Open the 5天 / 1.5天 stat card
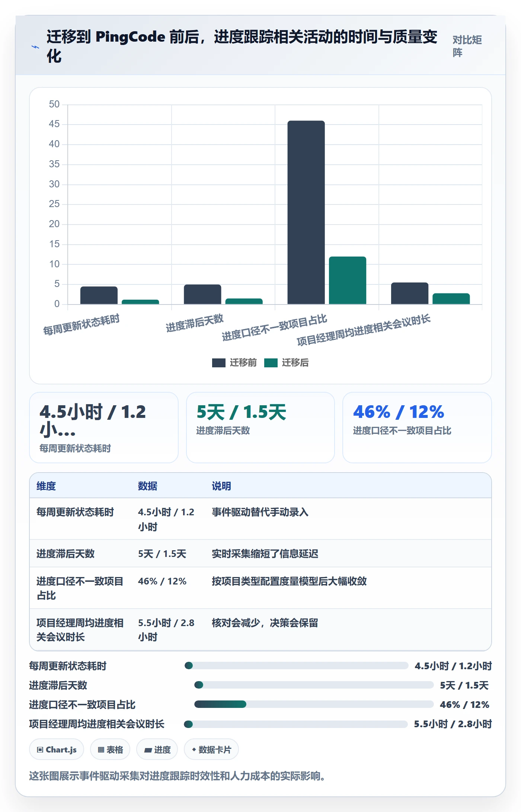 pyautogui.click(x=260, y=428)
